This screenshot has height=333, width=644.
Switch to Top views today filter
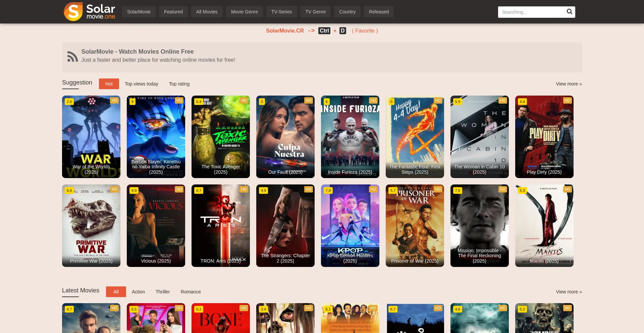(141, 84)
